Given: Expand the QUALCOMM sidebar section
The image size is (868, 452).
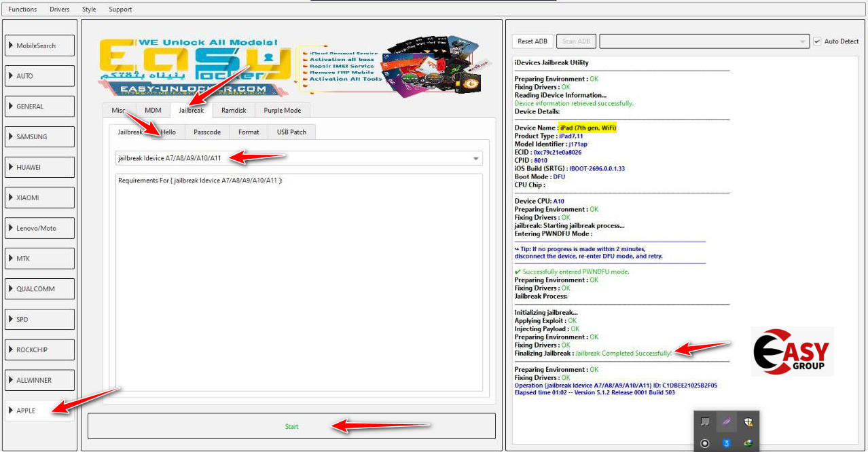Looking at the screenshot, I should (39, 289).
